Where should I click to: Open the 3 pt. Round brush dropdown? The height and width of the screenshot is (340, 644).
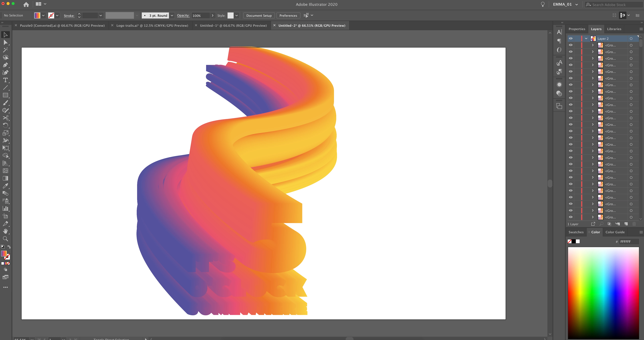click(172, 16)
